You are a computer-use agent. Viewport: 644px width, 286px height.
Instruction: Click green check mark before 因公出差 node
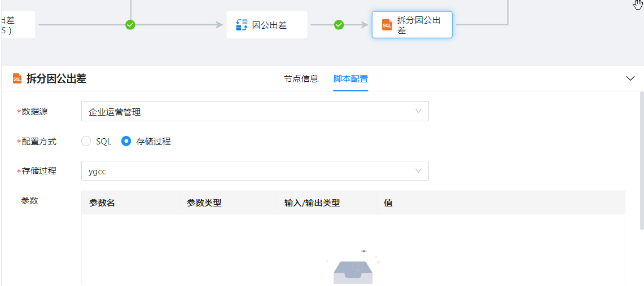(130, 25)
